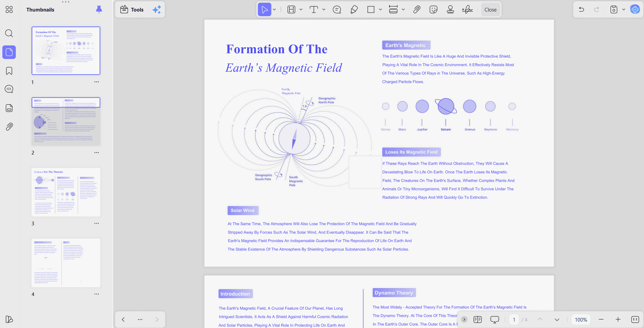Select the rectangle shape tool

click(x=371, y=9)
